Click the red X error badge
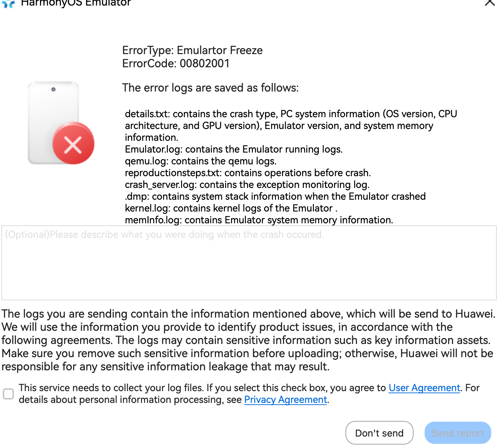 [73, 143]
